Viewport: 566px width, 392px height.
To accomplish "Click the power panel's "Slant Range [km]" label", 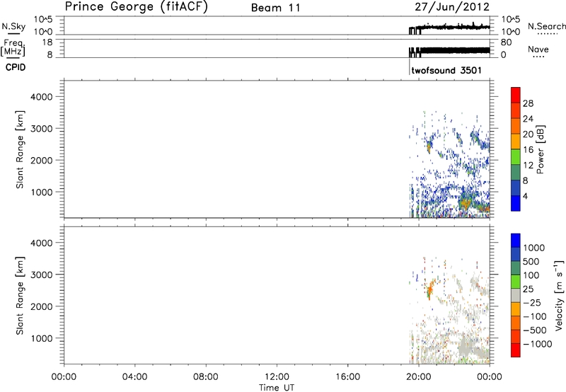I will pos(20,150).
